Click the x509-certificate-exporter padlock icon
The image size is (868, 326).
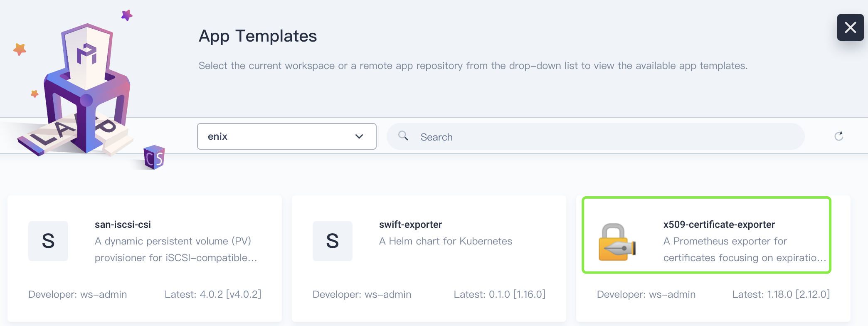pyautogui.click(x=617, y=242)
